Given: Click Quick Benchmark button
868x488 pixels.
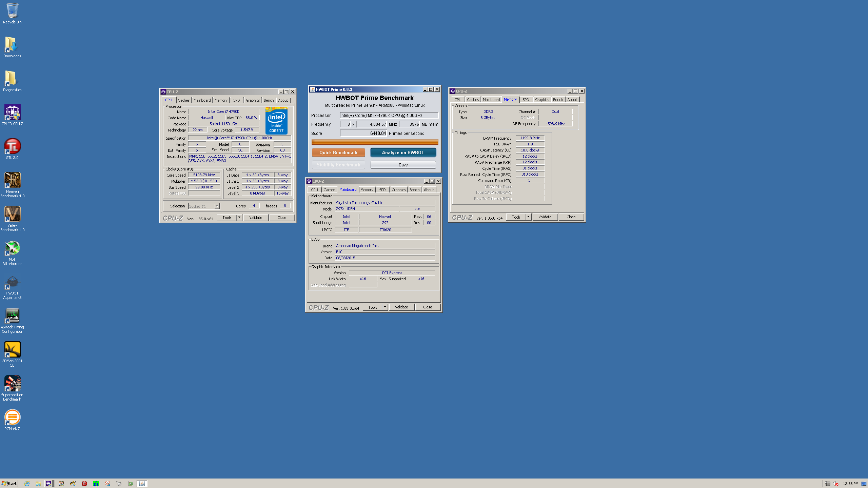Looking at the screenshot, I should click(338, 152).
